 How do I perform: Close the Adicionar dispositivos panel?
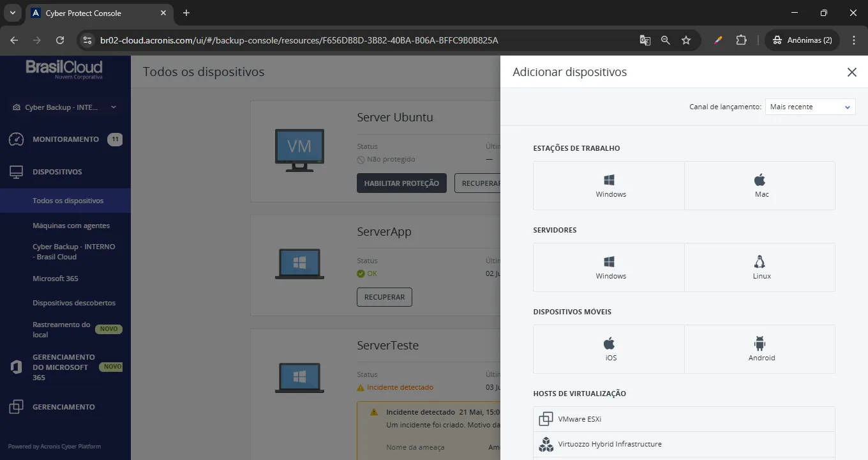[x=851, y=72]
